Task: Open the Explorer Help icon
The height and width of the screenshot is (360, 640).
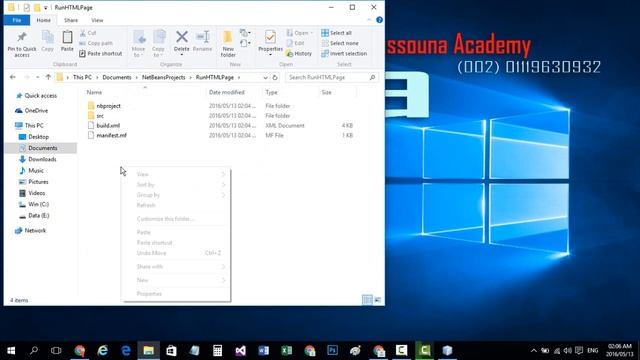Action: [379, 20]
